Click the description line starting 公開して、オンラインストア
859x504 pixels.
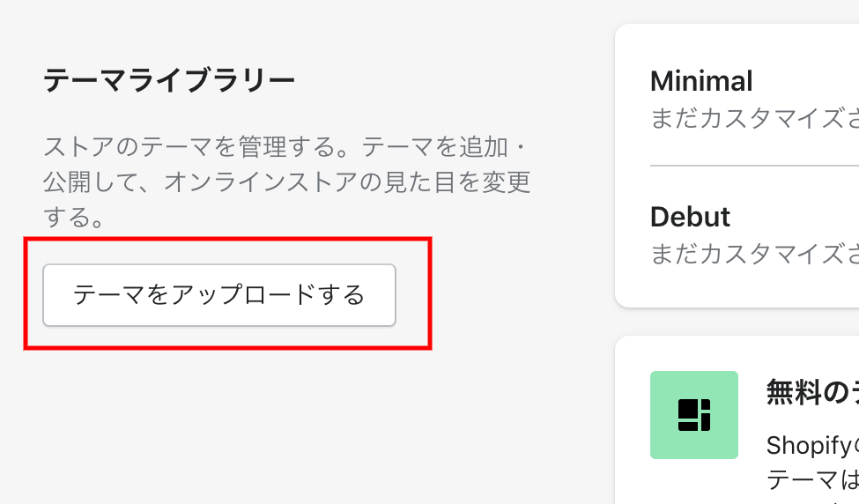coord(287,182)
